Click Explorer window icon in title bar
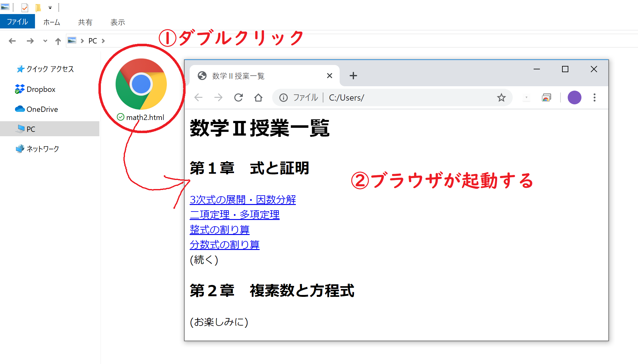This screenshot has height=364, width=638. click(x=5, y=7)
